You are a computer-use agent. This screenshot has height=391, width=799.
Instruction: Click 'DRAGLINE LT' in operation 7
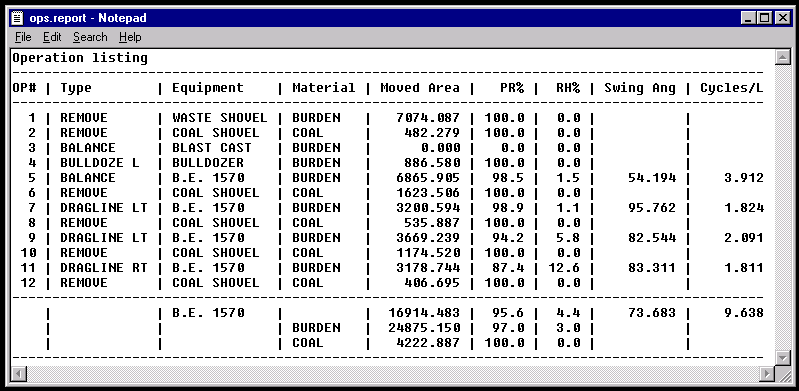coord(104,208)
